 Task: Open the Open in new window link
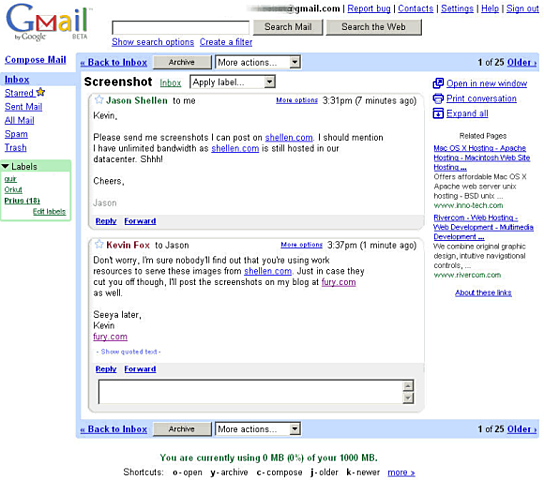486,83
